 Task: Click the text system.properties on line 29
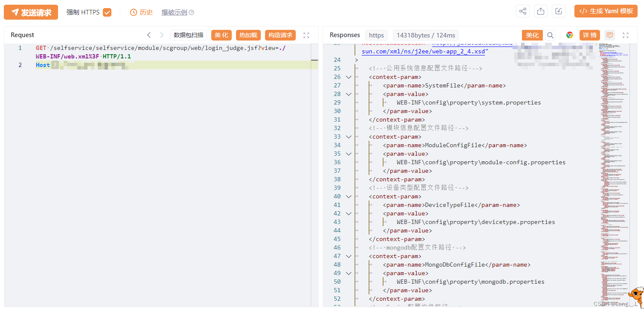(511, 102)
